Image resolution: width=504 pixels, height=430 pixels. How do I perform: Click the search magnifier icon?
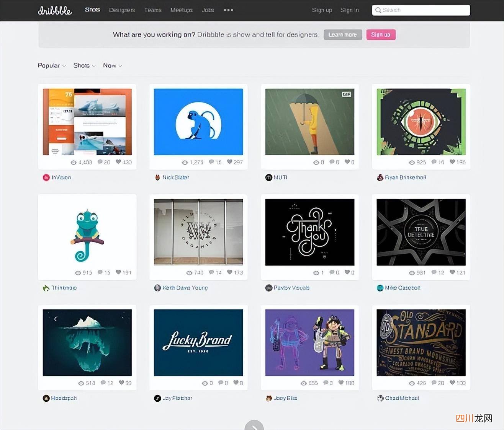378,10
